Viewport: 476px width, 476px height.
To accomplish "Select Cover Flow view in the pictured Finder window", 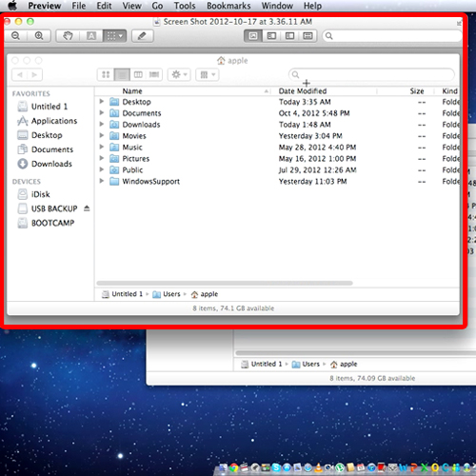I will (154, 75).
